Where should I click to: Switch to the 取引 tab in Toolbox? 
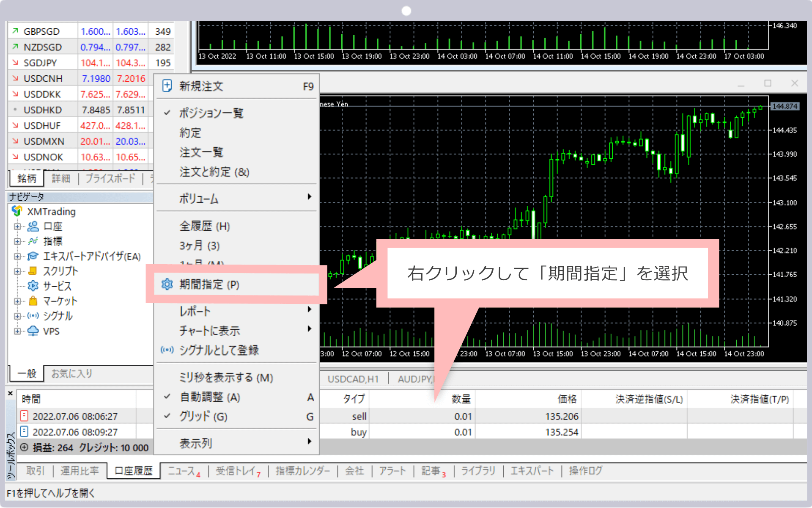pos(35,471)
